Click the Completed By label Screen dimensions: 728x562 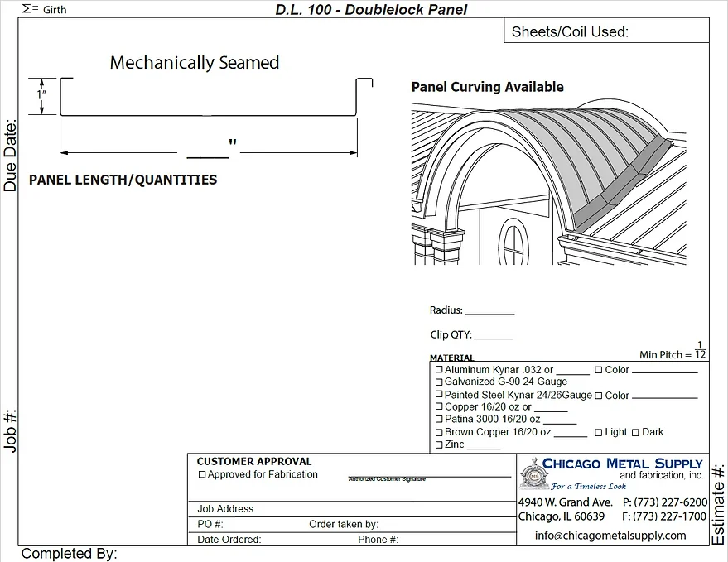(x=70, y=554)
